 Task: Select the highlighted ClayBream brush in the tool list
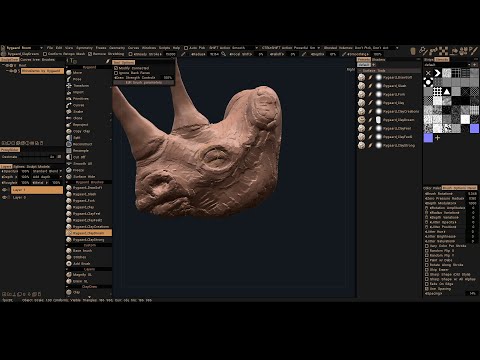click(89, 233)
